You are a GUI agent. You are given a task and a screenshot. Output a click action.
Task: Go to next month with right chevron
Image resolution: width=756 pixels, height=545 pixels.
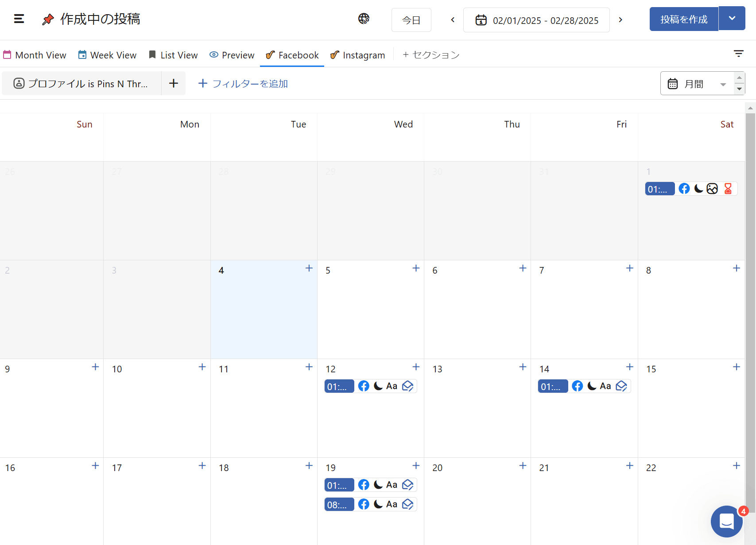click(x=620, y=20)
